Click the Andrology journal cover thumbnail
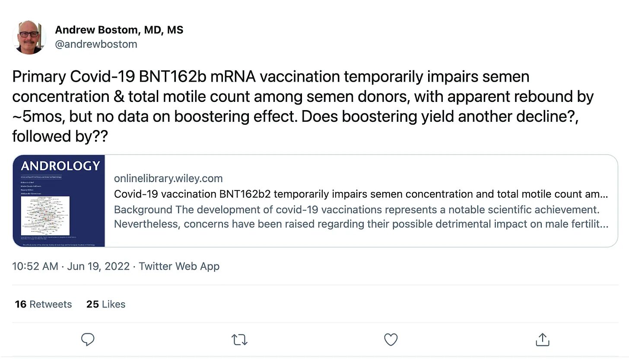 59,201
